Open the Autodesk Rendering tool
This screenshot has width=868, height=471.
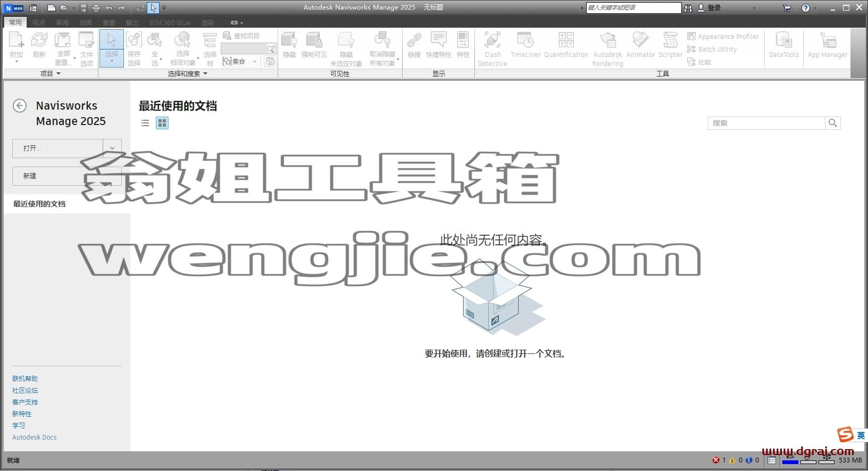coord(608,48)
